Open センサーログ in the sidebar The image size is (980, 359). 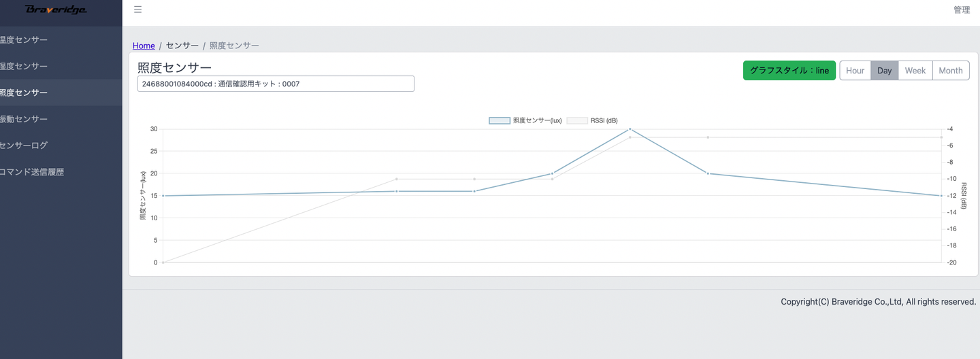tap(61, 146)
